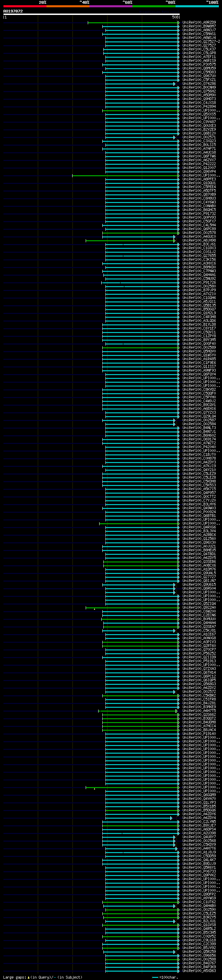Select hit label UniRef100_A7KJI9

tap(199, 466)
